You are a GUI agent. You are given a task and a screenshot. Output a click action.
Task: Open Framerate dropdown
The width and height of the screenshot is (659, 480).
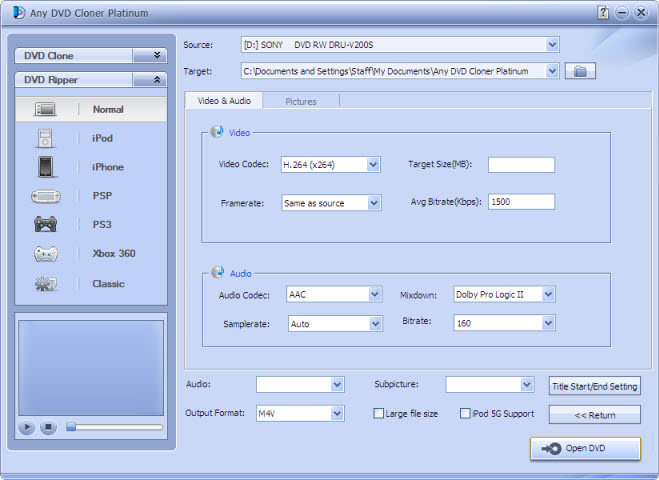(374, 203)
